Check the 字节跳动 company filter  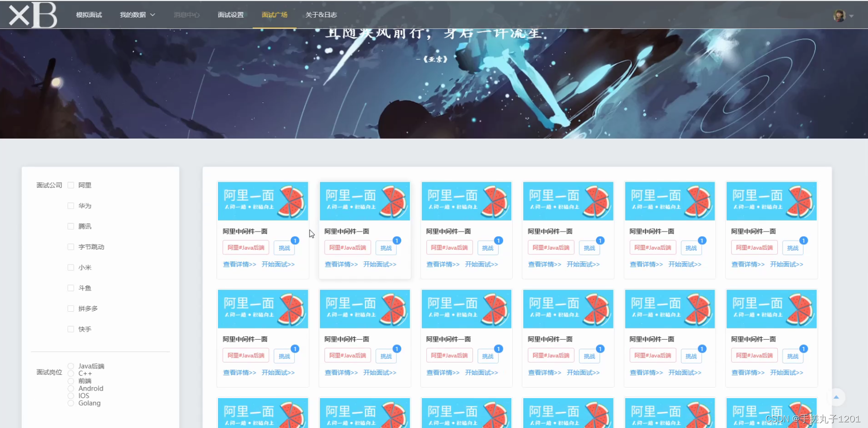coord(71,247)
